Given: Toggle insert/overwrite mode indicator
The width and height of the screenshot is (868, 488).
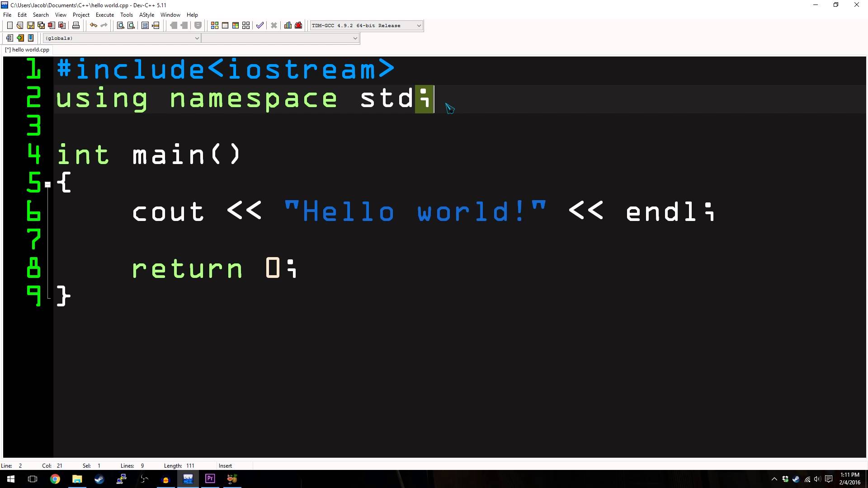Looking at the screenshot, I should pos(225,465).
